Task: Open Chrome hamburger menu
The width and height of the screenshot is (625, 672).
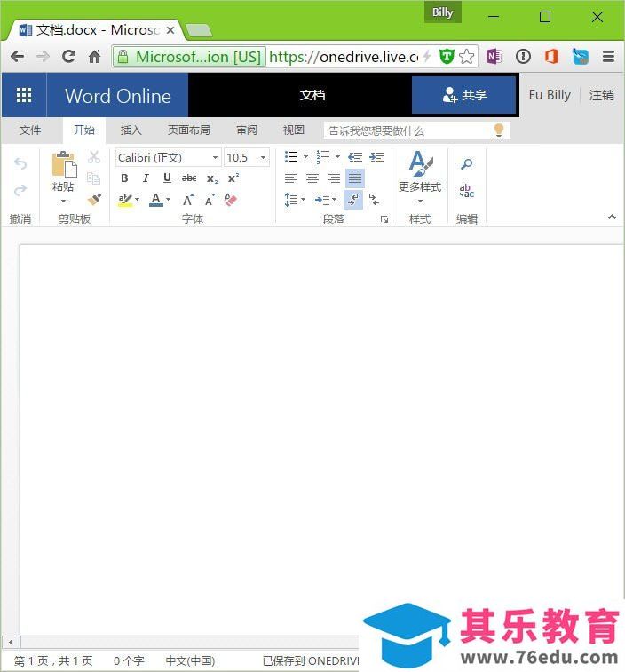Action: click(x=609, y=56)
